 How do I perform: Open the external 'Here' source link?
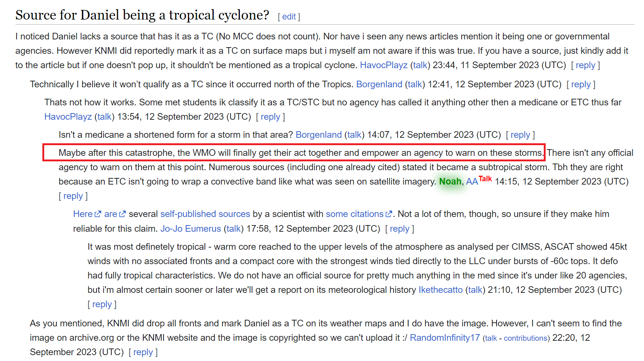coord(83,214)
